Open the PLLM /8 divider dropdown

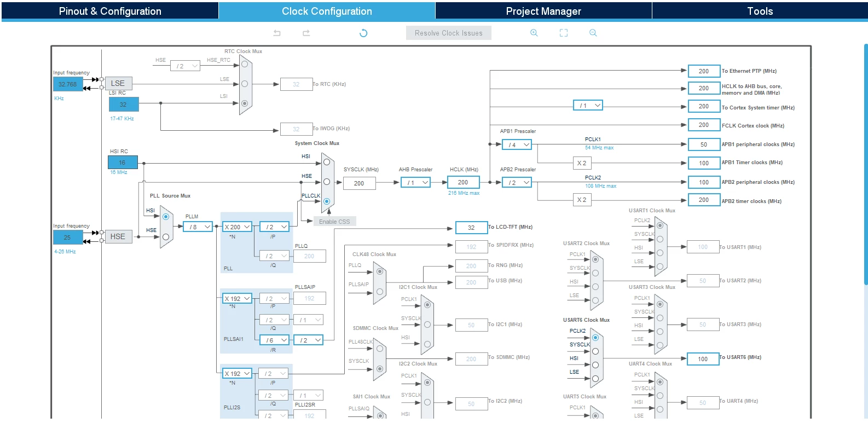tap(198, 227)
